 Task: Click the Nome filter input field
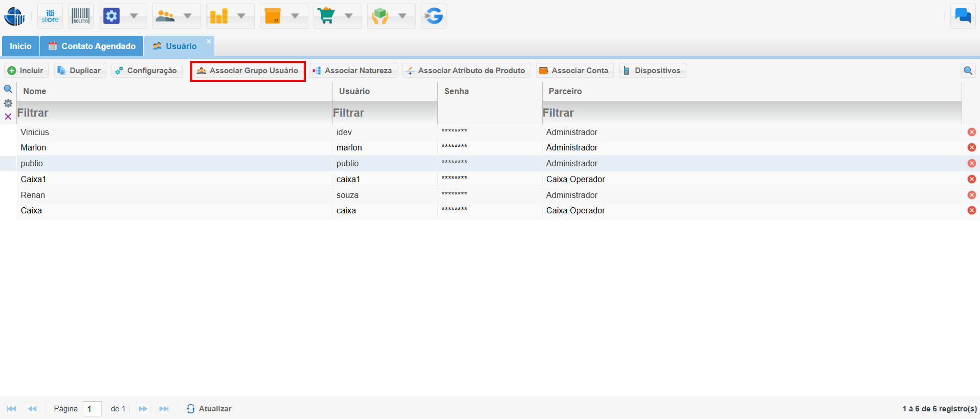174,113
